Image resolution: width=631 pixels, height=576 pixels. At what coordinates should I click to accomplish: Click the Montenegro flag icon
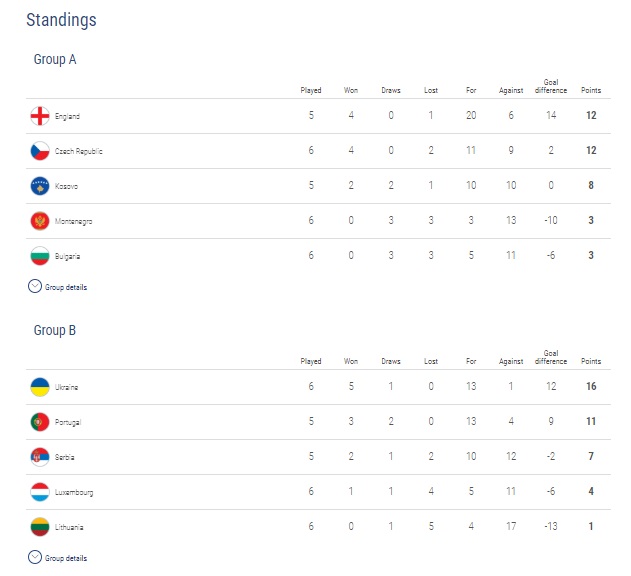pos(40,221)
